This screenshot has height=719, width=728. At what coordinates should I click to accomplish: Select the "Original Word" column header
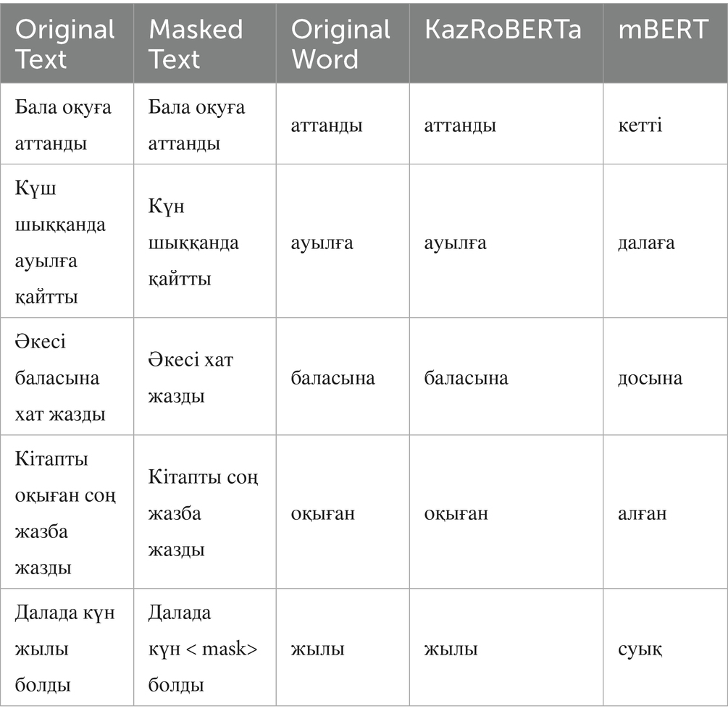(340, 43)
